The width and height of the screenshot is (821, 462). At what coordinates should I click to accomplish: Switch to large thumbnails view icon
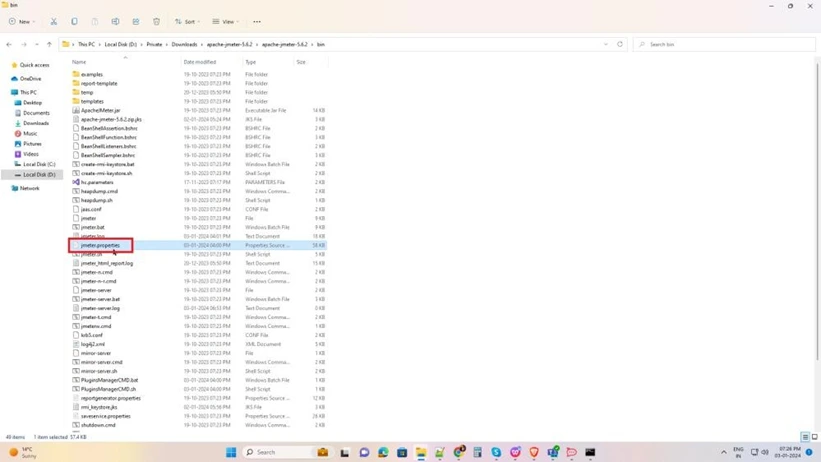[814, 437]
